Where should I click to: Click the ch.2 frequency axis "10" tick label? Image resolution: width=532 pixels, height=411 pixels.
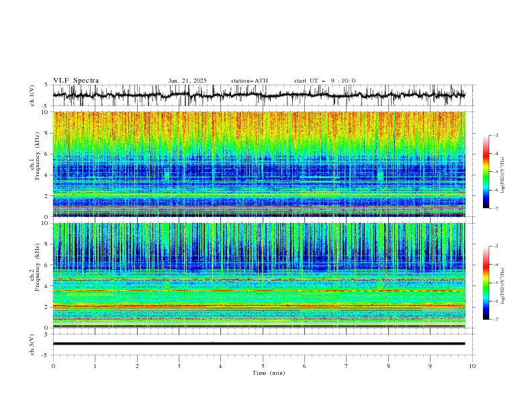pos(44,223)
